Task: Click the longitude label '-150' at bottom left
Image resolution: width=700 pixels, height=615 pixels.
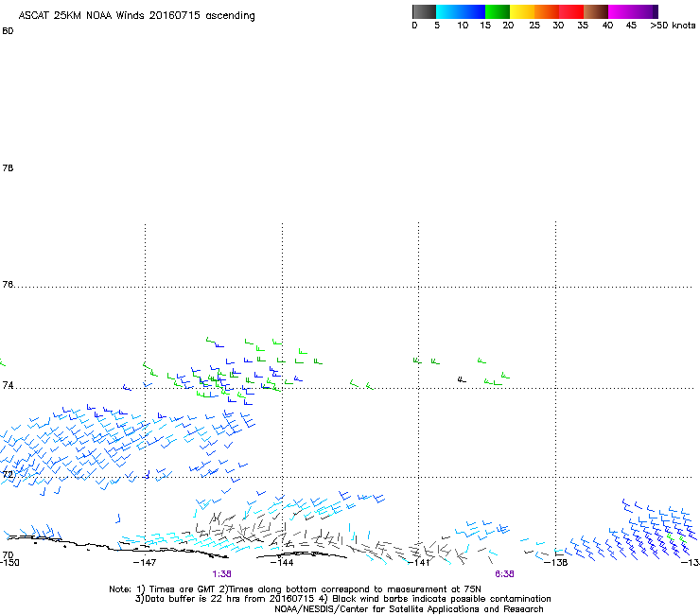Action: point(9,563)
